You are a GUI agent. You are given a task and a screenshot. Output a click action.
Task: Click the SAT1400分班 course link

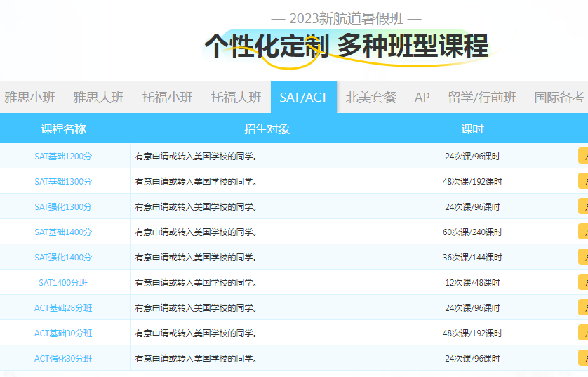(x=63, y=282)
